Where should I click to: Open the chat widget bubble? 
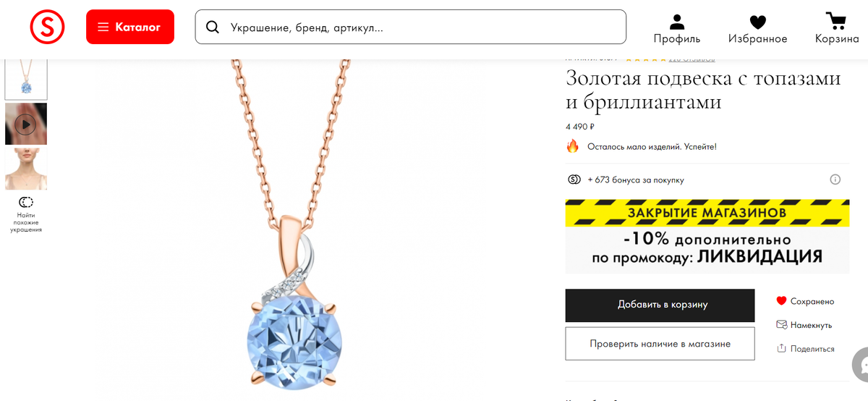coord(861,363)
